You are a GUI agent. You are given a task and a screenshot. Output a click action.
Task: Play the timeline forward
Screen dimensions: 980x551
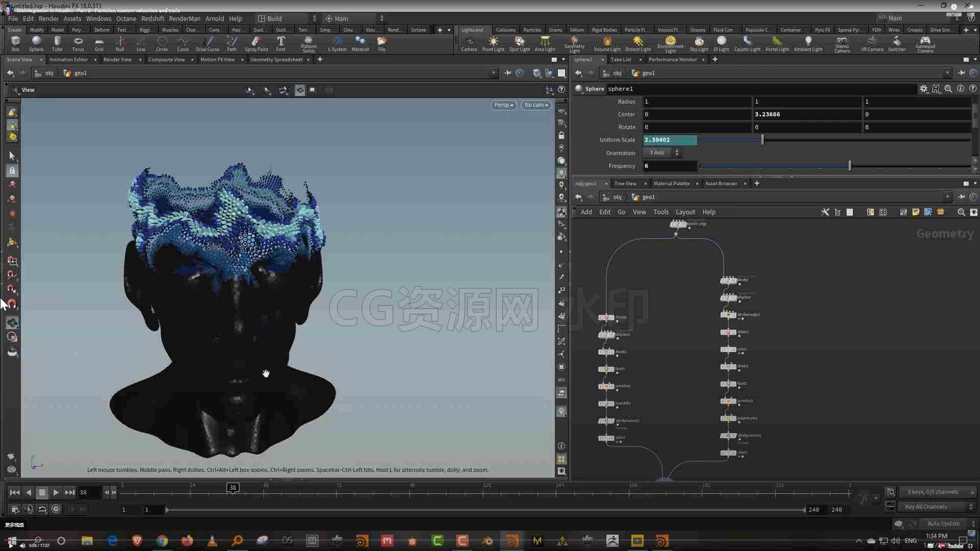tap(56, 492)
